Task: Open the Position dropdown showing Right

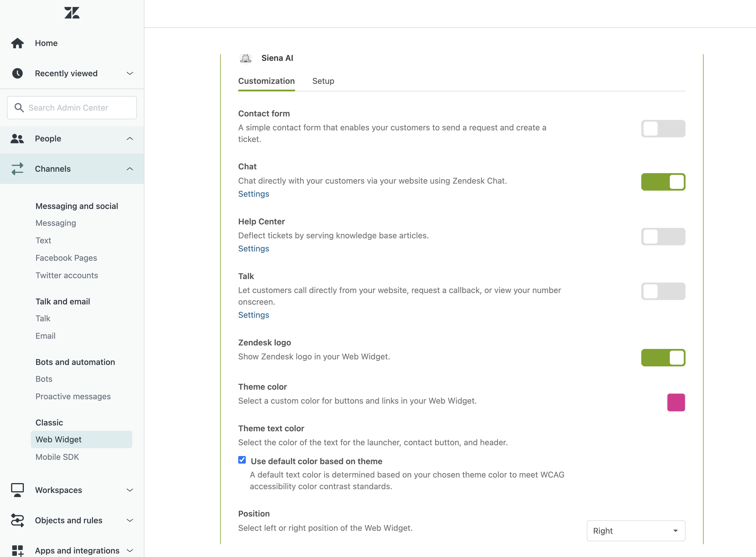Action: (x=636, y=531)
